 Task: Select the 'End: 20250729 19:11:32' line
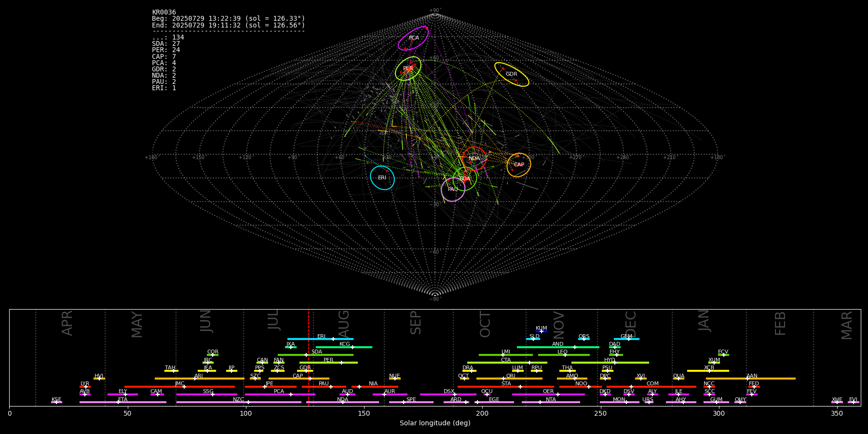[229, 25]
